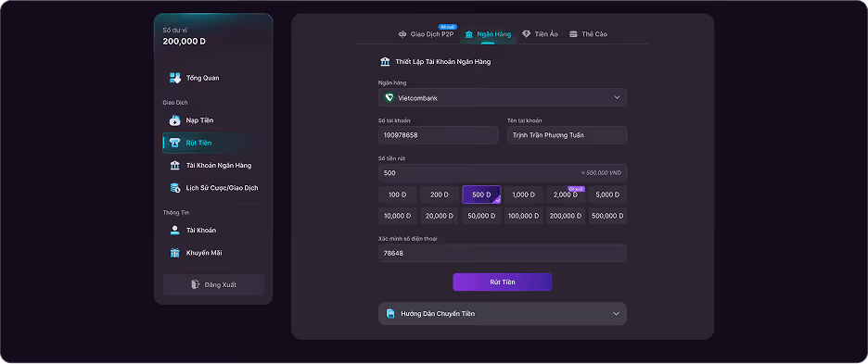868x364 pixels.
Task: Click the Tài Khoản Ngân Hàng bank icon in the sidebar
Action: pyautogui.click(x=175, y=166)
